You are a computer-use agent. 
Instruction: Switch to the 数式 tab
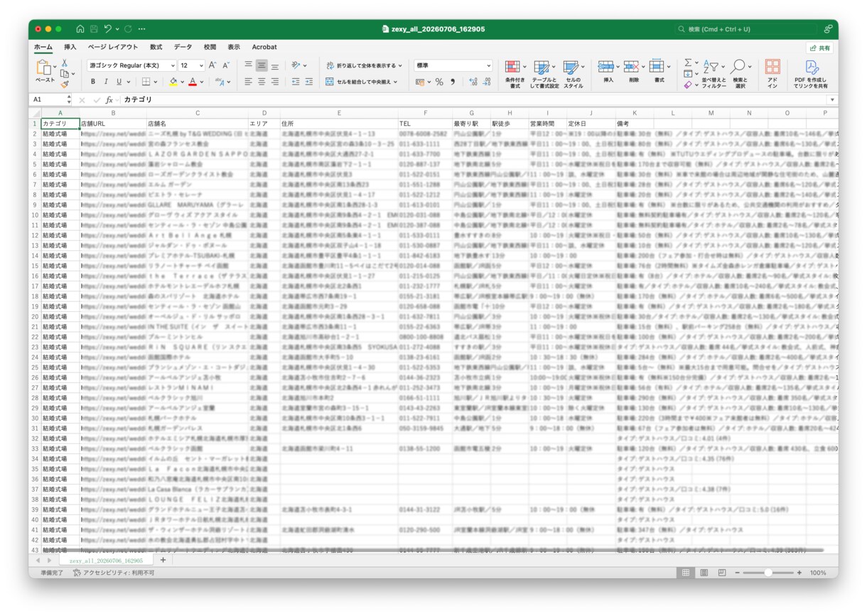(156, 47)
